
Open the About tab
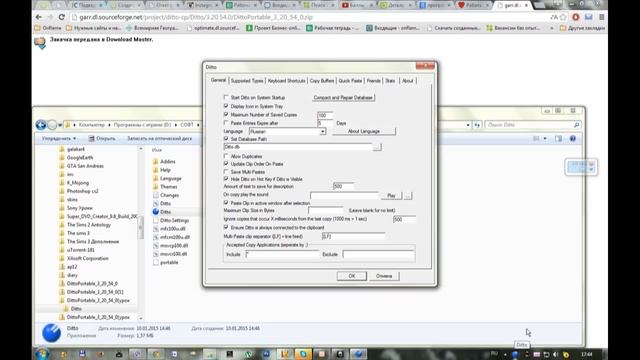[x=408, y=81]
